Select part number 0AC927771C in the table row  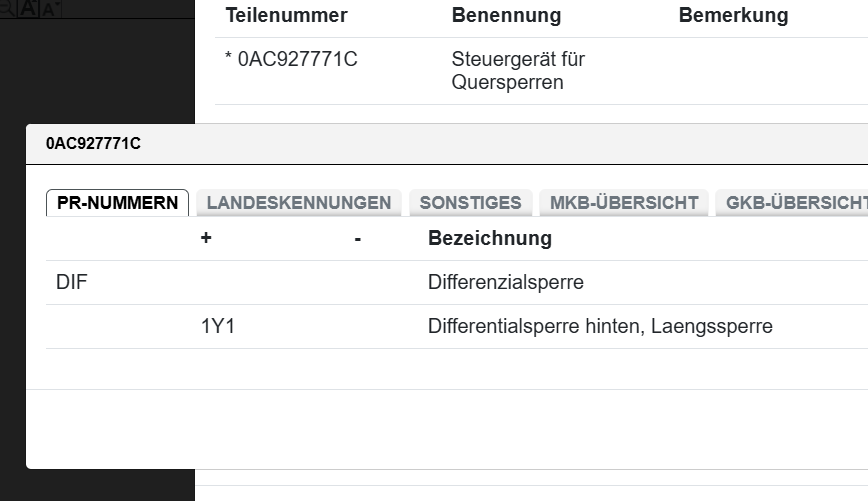click(297, 60)
